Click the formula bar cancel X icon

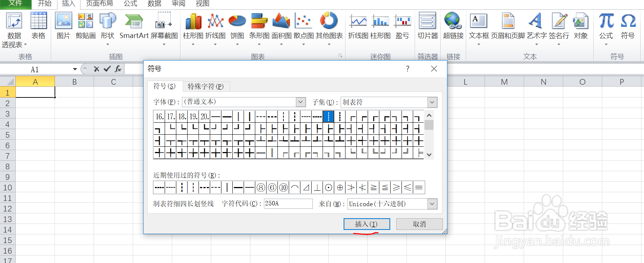point(97,69)
